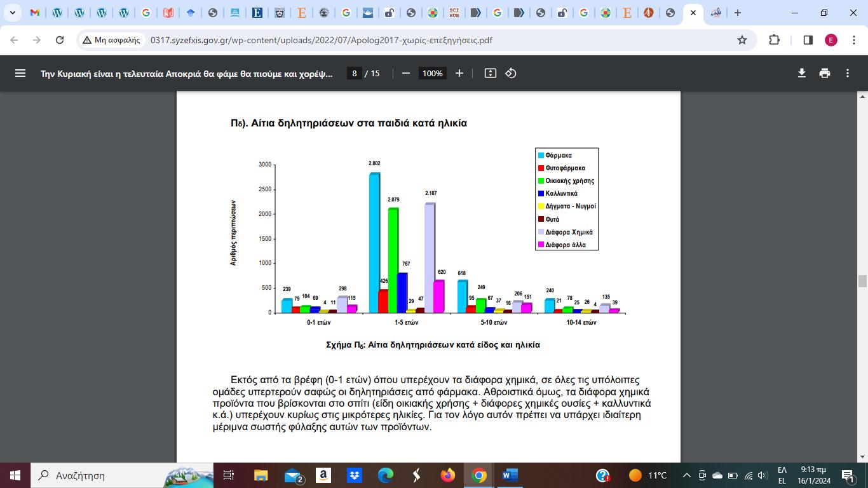Close the active PDF tab
The height and width of the screenshot is (488, 868).
point(693,13)
